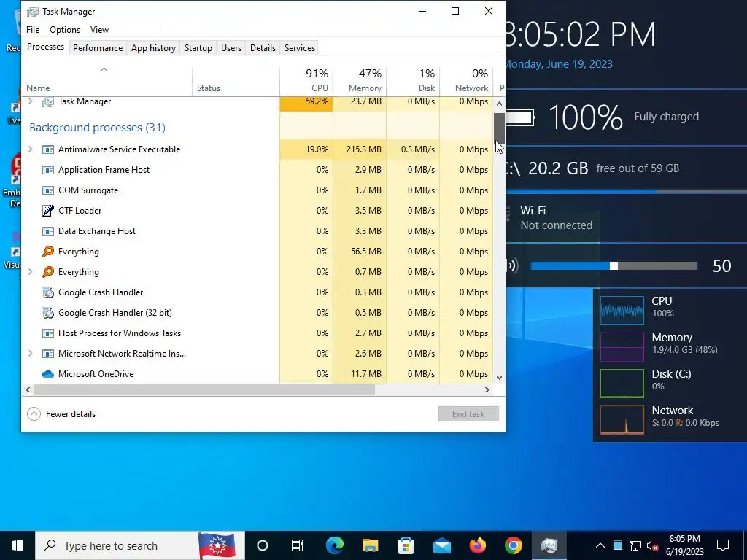Click the COM Surrogate process icon
Image resolution: width=747 pixels, height=560 pixels.
point(47,190)
